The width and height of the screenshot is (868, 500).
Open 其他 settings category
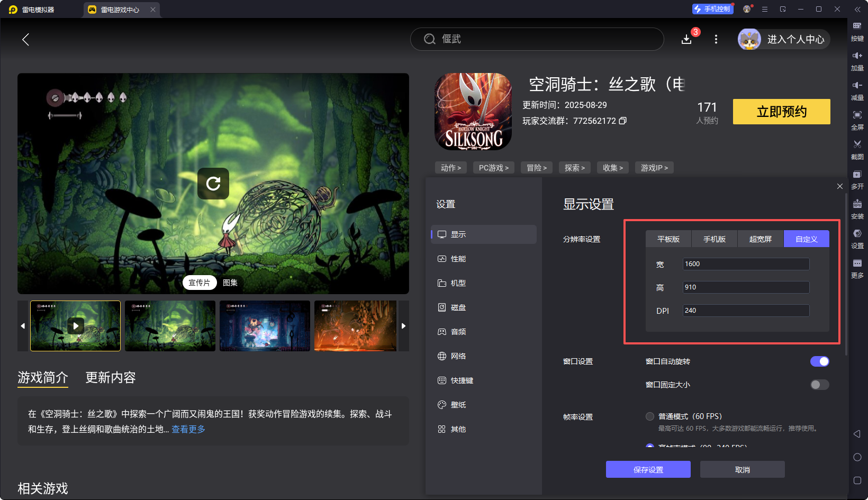point(484,429)
